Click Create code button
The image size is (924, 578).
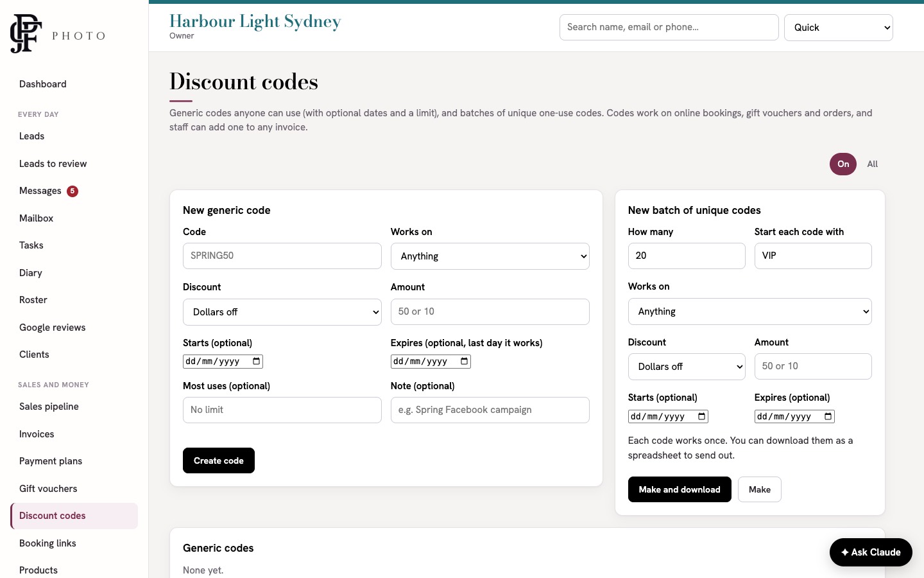pos(218,460)
